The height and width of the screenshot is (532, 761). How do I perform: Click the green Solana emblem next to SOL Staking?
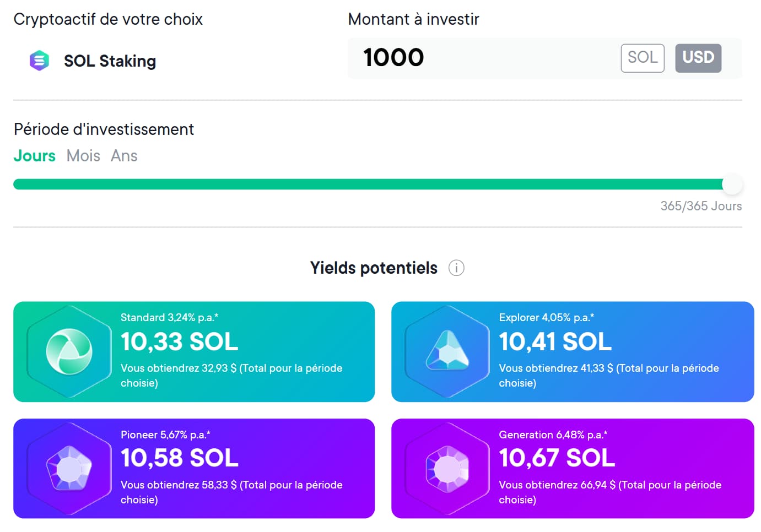click(39, 61)
